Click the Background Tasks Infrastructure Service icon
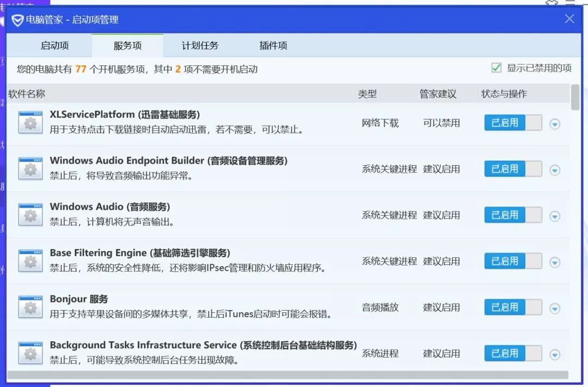The height and width of the screenshot is (387, 588). coord(30,353)
